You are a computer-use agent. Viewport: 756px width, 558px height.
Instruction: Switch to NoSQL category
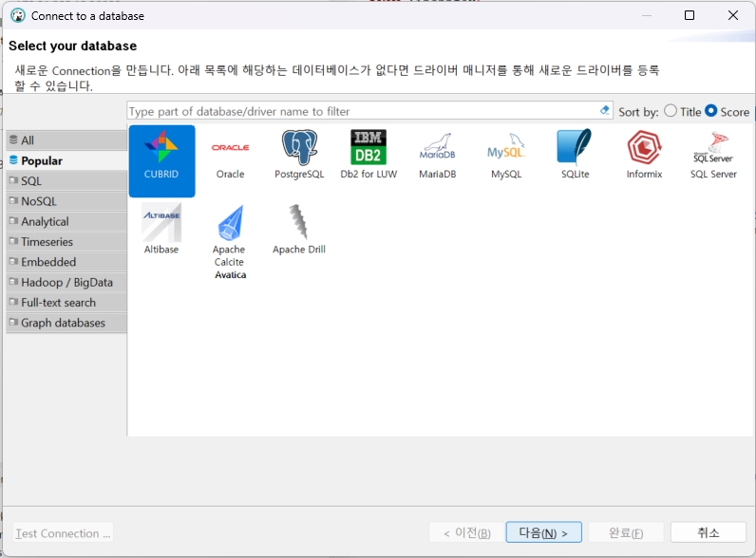pyautogui.click(x=66, y=201)
